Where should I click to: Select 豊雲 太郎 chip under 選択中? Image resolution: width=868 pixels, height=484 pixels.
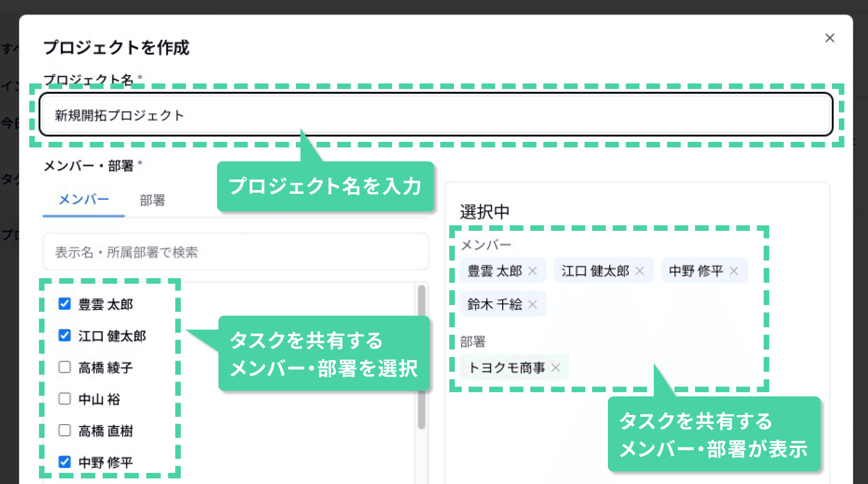coord(495,270)
